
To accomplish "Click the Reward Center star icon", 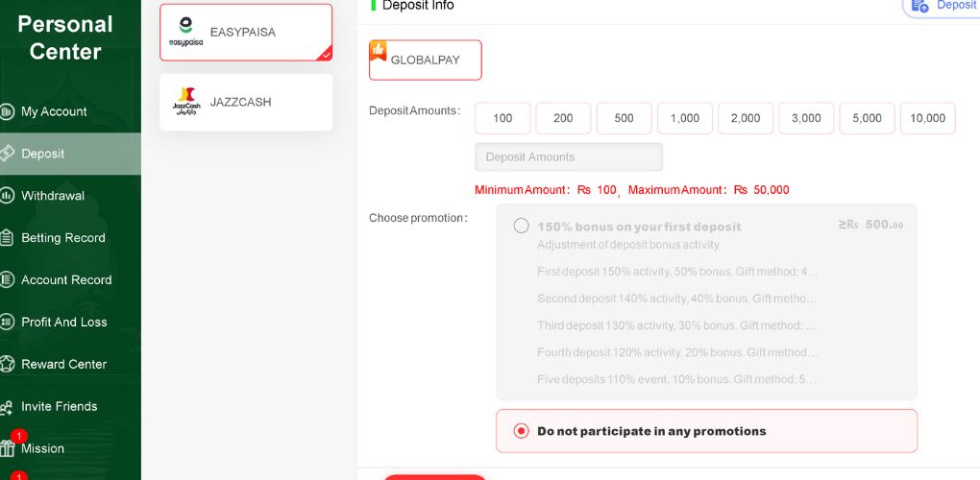I will click(7, 364).
